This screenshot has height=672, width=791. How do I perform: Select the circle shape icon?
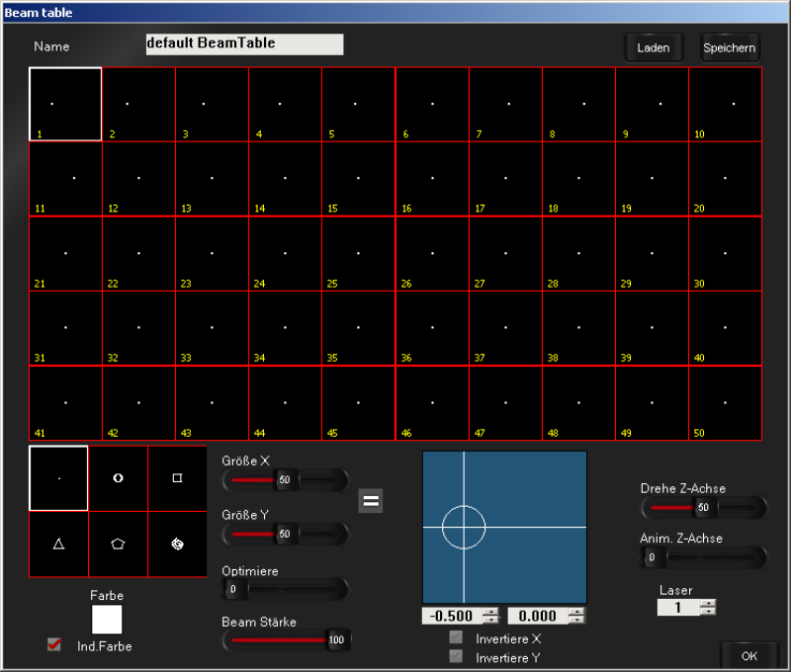point(118,478)
